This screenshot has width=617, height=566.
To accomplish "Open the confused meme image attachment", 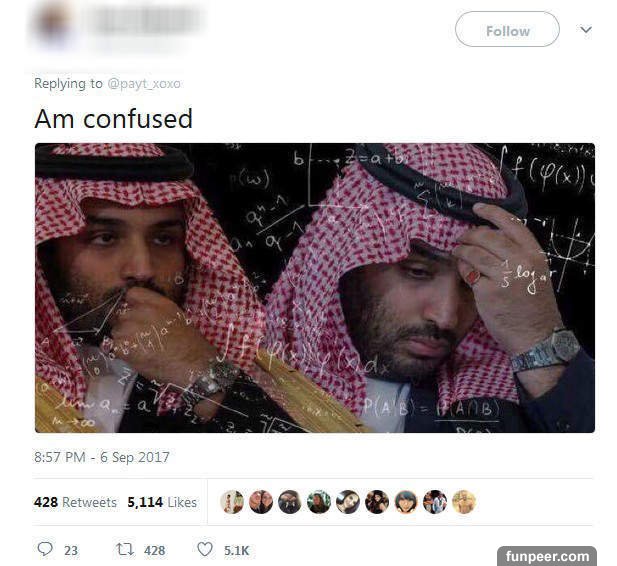I will click(x=315, y=288).
